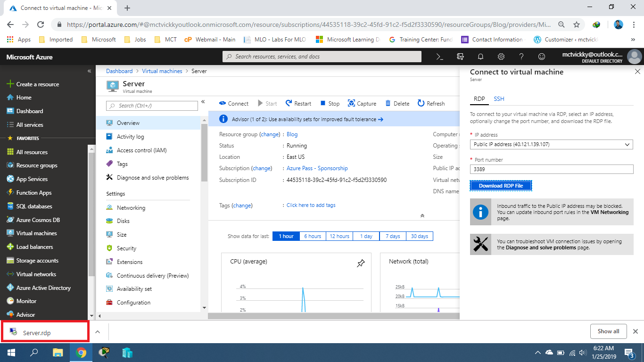Open All services in sidebar

(x=25, y=125)
